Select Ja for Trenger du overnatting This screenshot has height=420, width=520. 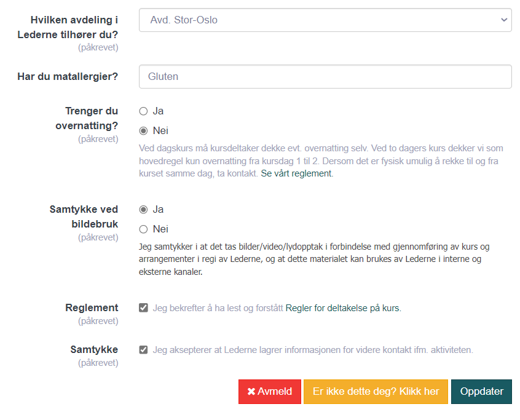pyautogui.click(x=143, y=111)
